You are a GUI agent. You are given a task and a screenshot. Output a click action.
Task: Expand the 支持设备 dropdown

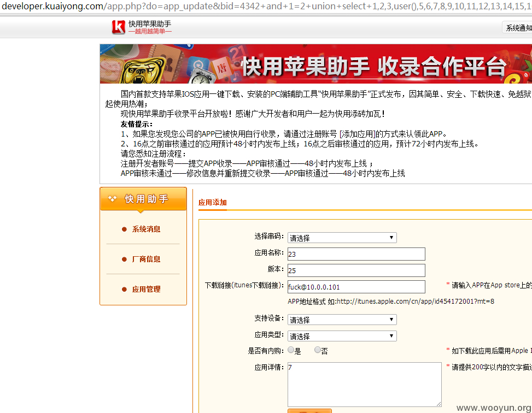pos(342,320)
